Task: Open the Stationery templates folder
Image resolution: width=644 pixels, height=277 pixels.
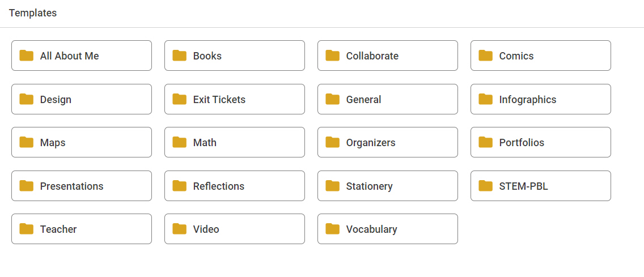Action: 388,186
